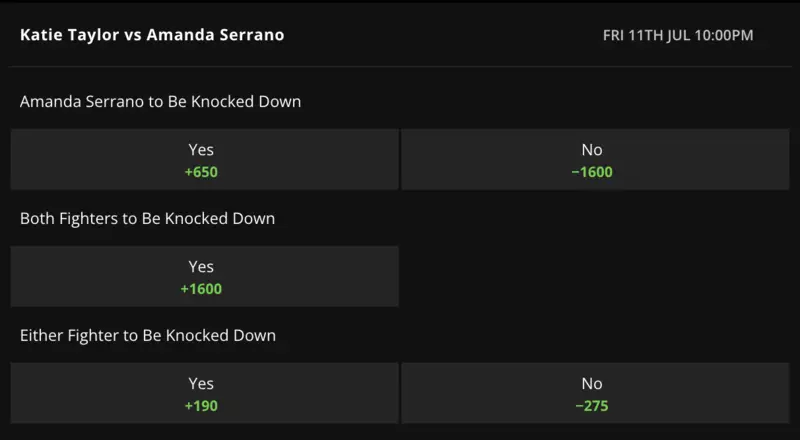Viewport: 800px width, 440px height.
Task: Click the −275 odds value
Action: point(592,406)
